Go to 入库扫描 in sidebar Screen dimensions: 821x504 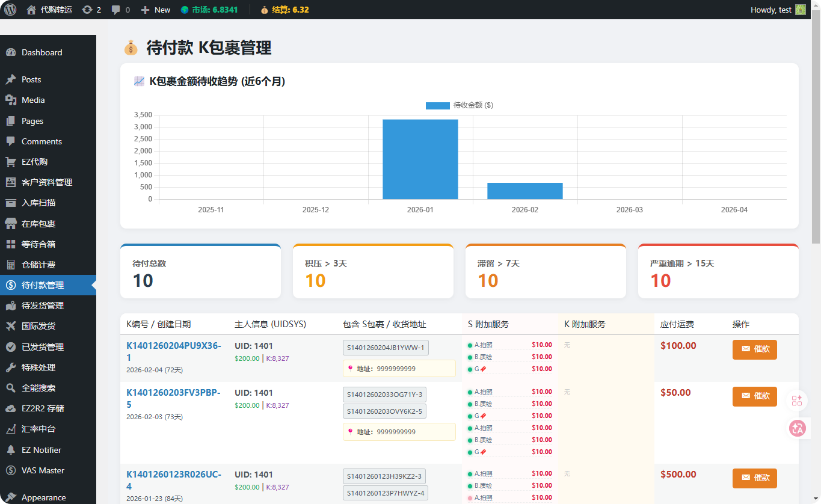[38, 203]
